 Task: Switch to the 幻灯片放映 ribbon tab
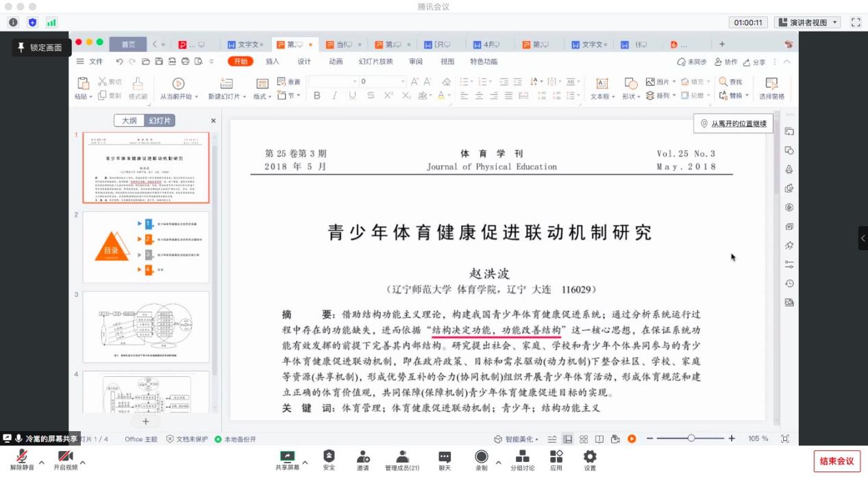pos(375,62)
